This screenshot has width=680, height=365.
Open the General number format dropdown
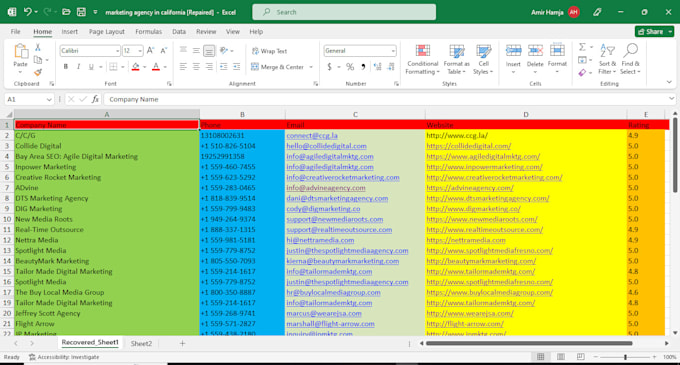393,51
